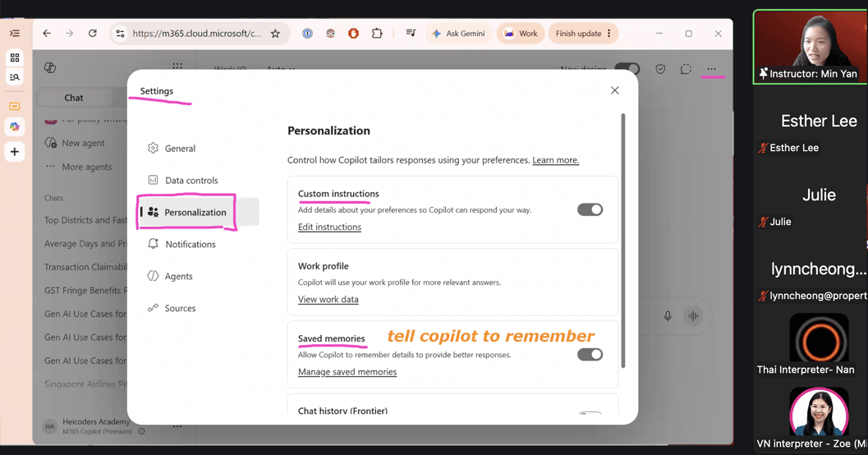This screenshot has height=455, width=868.
Task: Open browser extensions puzzle icon
Action: (377, 34)
